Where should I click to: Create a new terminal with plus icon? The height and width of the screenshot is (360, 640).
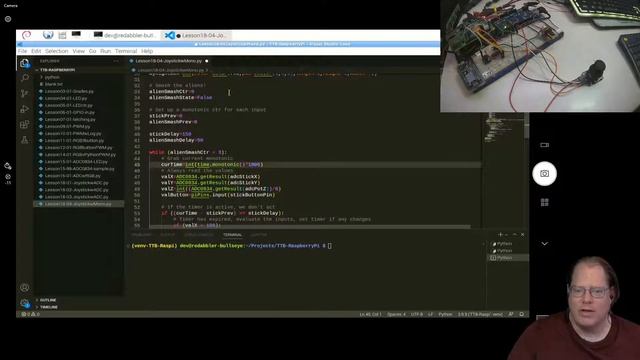[500, 234]
